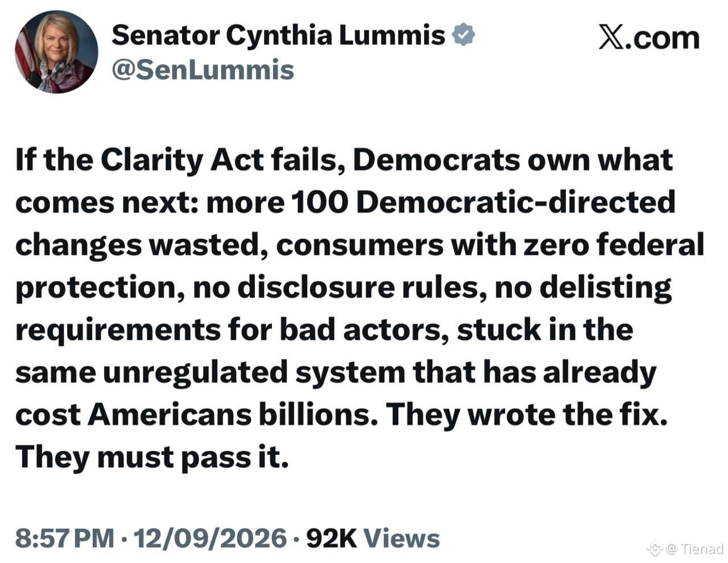The width and height of the screenshot is (728, 563).
Task: Open the 92K view count
Action: (331, 538)
